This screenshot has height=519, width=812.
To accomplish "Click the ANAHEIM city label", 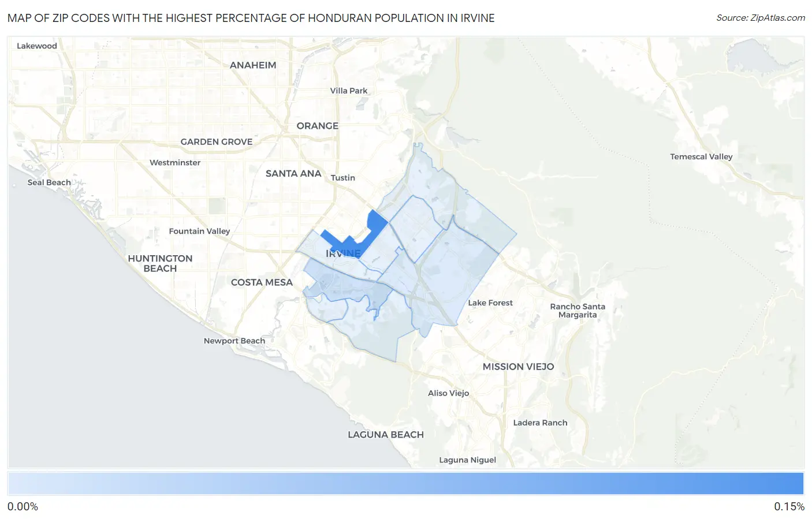I will (253, 65).
